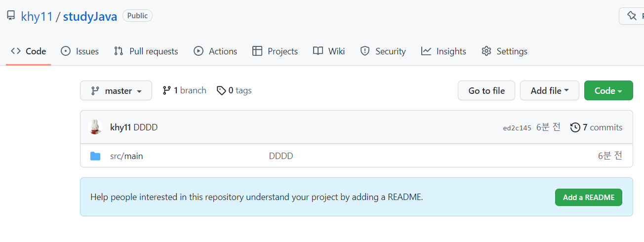Go to the Actions tab

[x=215, y=51]
